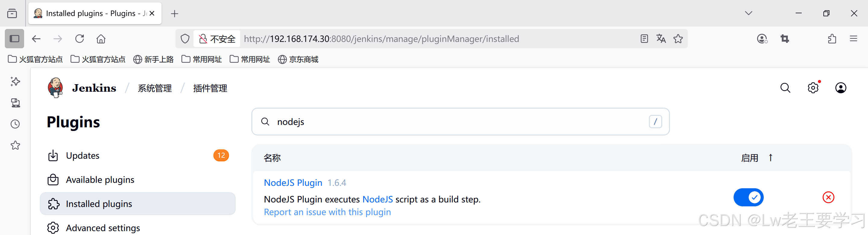Restore down the browser window
Viewport: 868px width, 235px height.
pos(826,13)
